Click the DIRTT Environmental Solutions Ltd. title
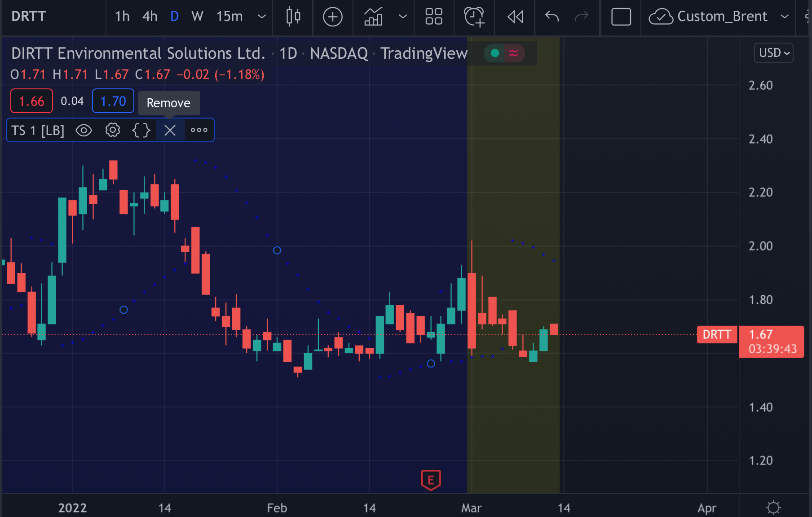The image size is (812, 517). click(138, 53)
